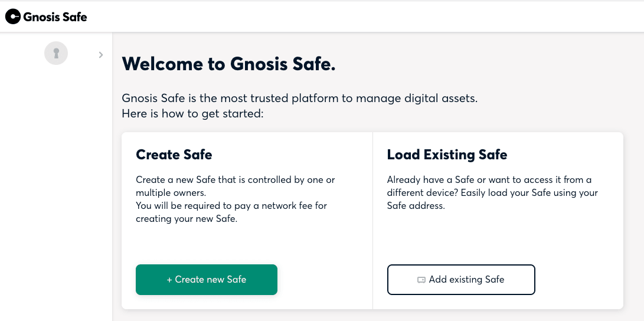Select the keyhole Safe avatar icon
Screen dimensions: 644x321
[56, 53]
